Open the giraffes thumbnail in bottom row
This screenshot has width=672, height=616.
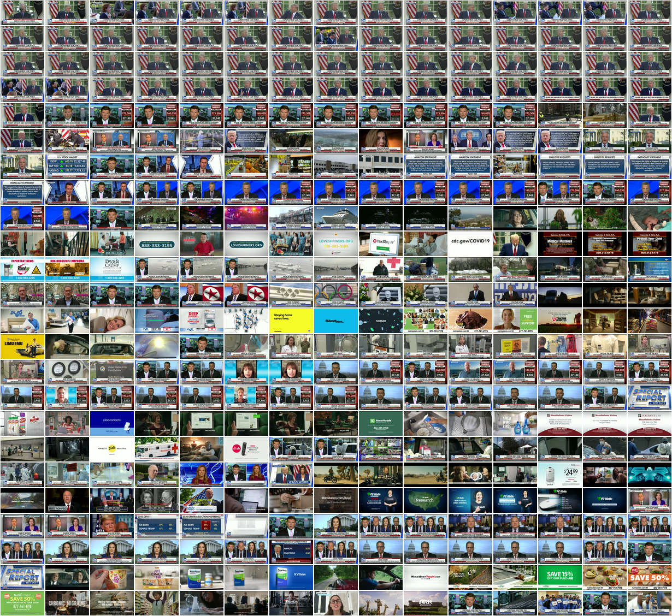pos(380,603)
